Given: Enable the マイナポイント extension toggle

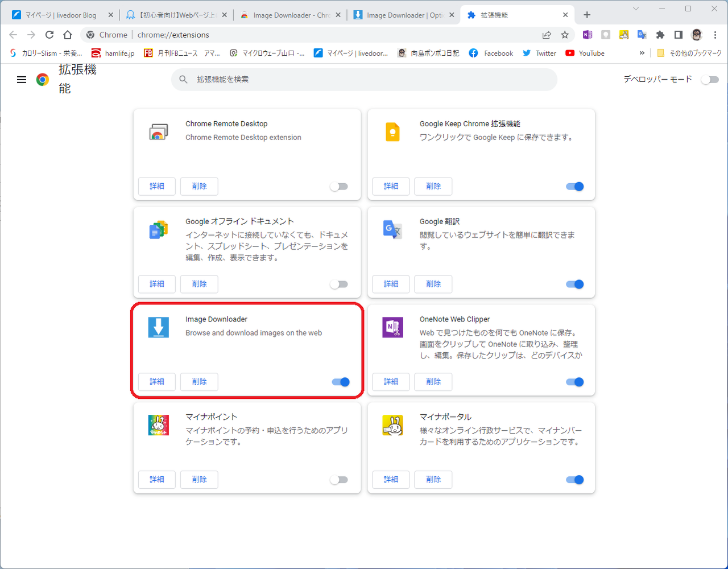Looking at the screenshot, I should pos(339,480).
